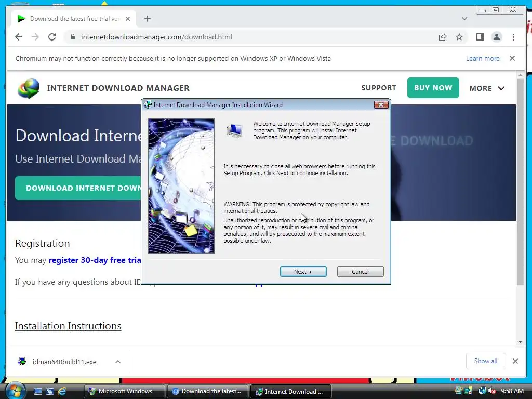Click the Installation Instructions heading
Screen dimensions: 532x399
(68, 326)
